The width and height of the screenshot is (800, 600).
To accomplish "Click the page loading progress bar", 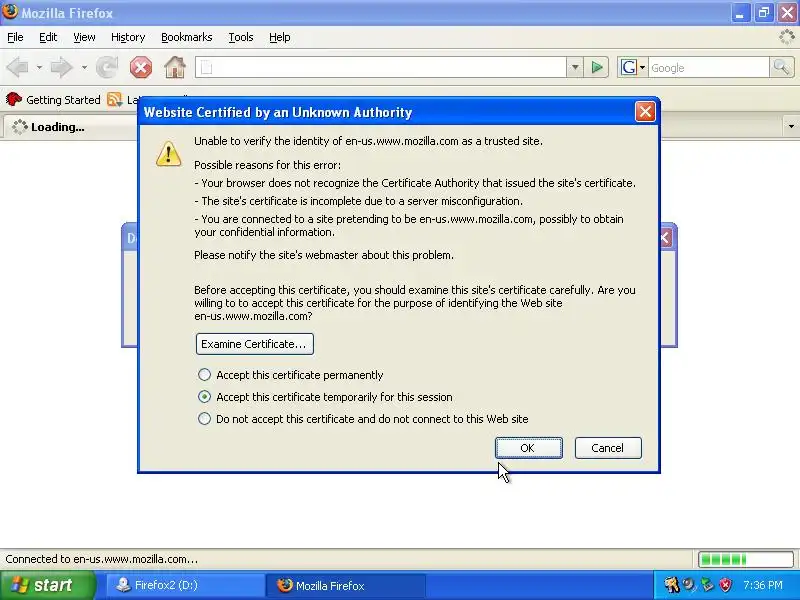I will pyautogui.click(x=745, y=559).
